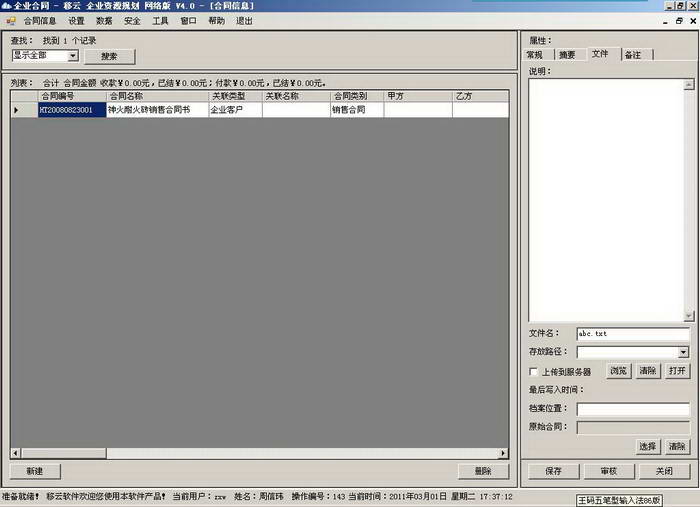This screenshot has height=507, width=700.
Task: Select cell HT20080823001
Action: pyautogui.click(x=72, y=110)
